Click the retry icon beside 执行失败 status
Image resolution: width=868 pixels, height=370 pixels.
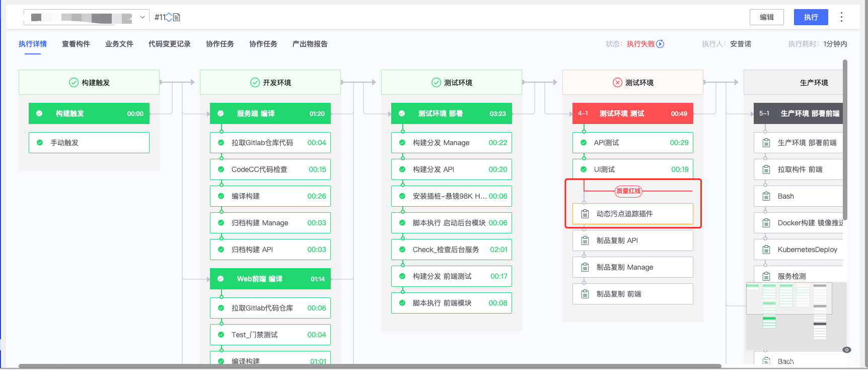click(661, 44)
